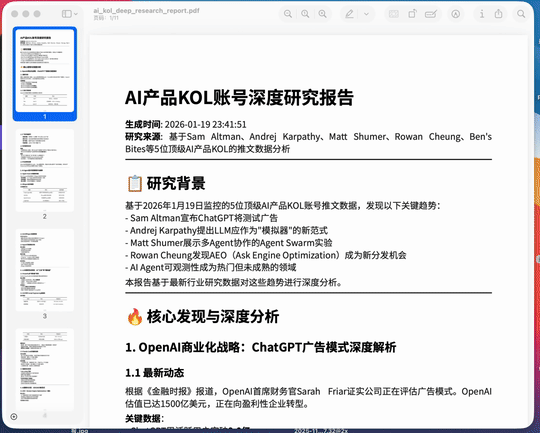Click heading "1. OpenAI商业化战略"
This screenshot has width=540, height=433.
pyautogui.click(x=260, y=347)
